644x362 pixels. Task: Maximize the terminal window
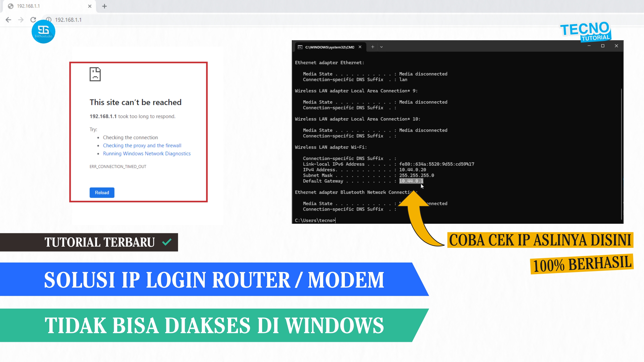coord(603,46)
